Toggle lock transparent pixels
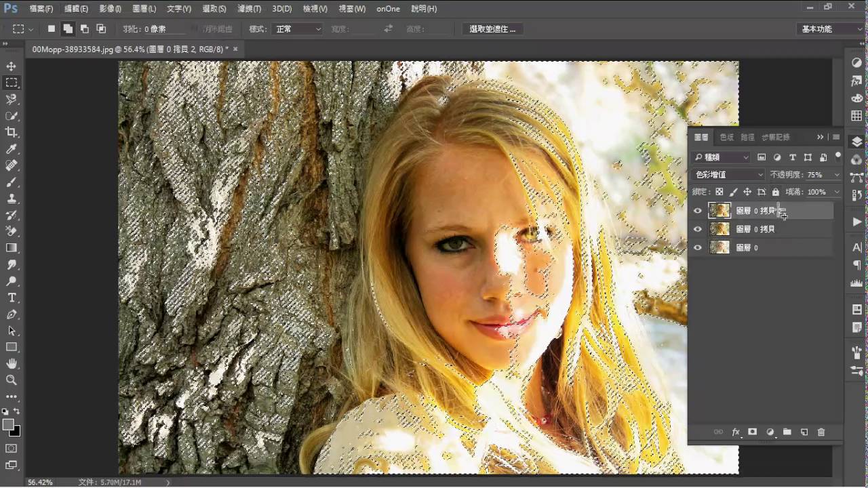This screenshot has width=868, height=488. 719,192
